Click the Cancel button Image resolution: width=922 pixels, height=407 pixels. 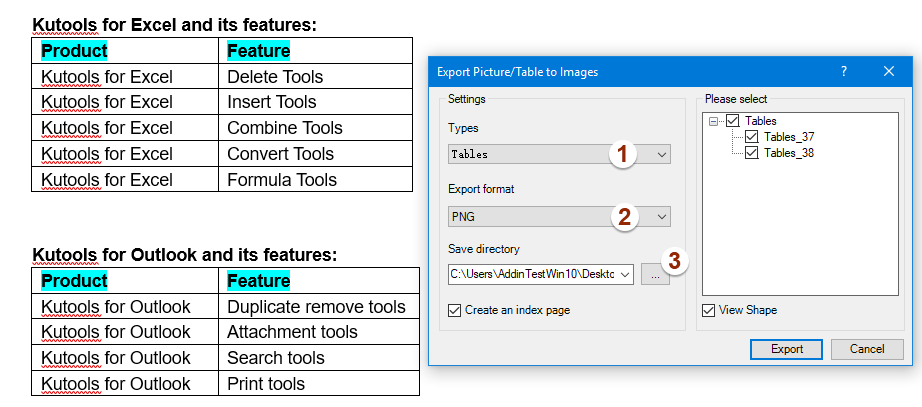pos(867,349)
